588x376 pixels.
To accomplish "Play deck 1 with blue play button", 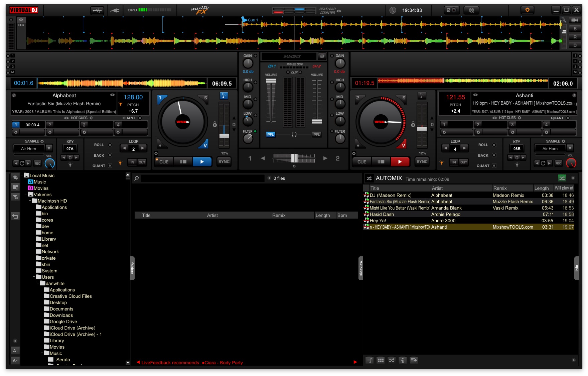I will (x=202, y=162).
